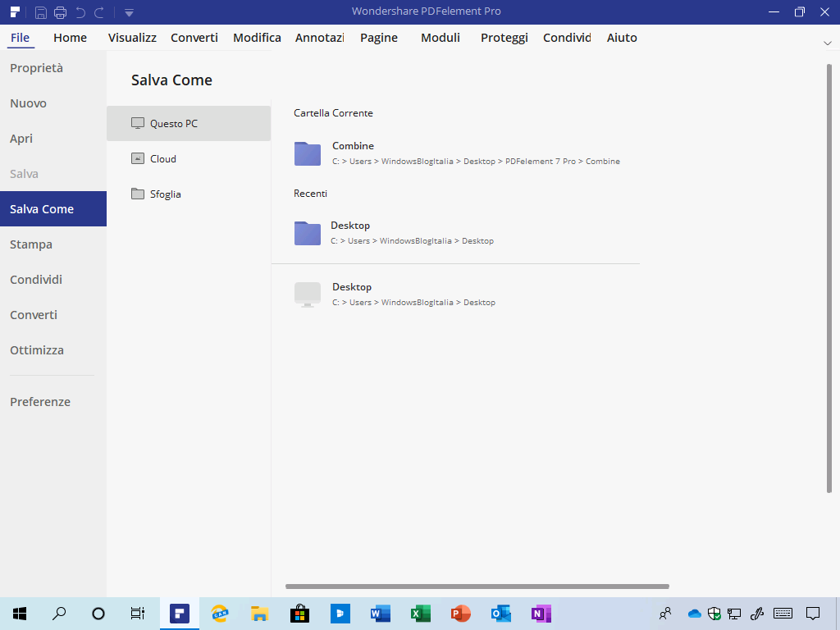Open Microsoft Store from the taskbar
840x630 pixels.
(300, 614)
